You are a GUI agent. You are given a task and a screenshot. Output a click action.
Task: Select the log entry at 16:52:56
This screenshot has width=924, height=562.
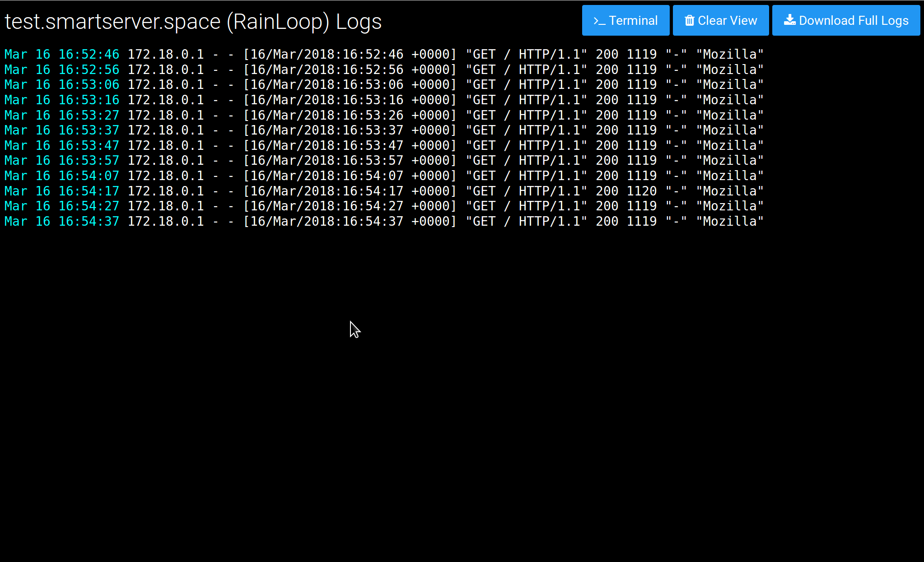click(383, 70)
